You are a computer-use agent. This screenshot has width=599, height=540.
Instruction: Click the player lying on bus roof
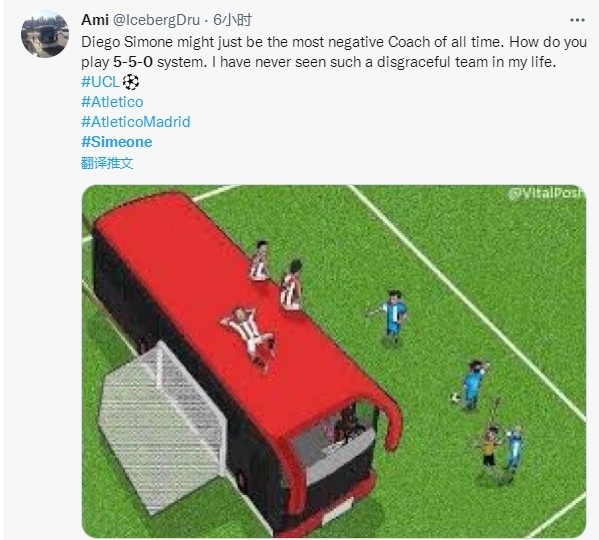(250, 338)
